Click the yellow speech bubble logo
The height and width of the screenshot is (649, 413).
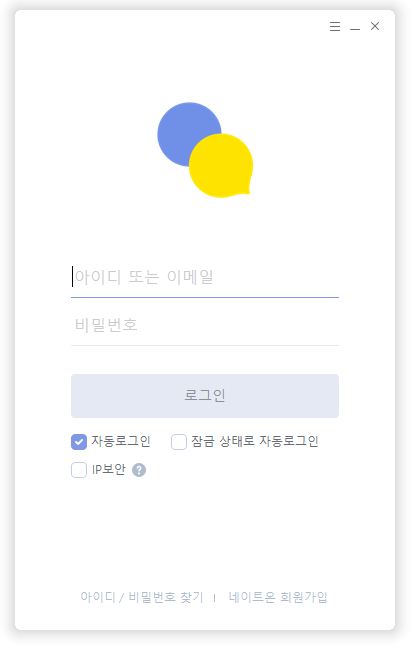[x=222, y=166]
